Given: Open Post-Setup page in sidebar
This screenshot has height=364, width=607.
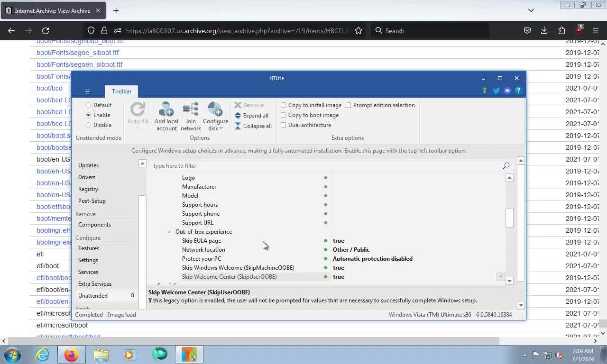Looking at the screenshot, I should [x=92, y=201].
